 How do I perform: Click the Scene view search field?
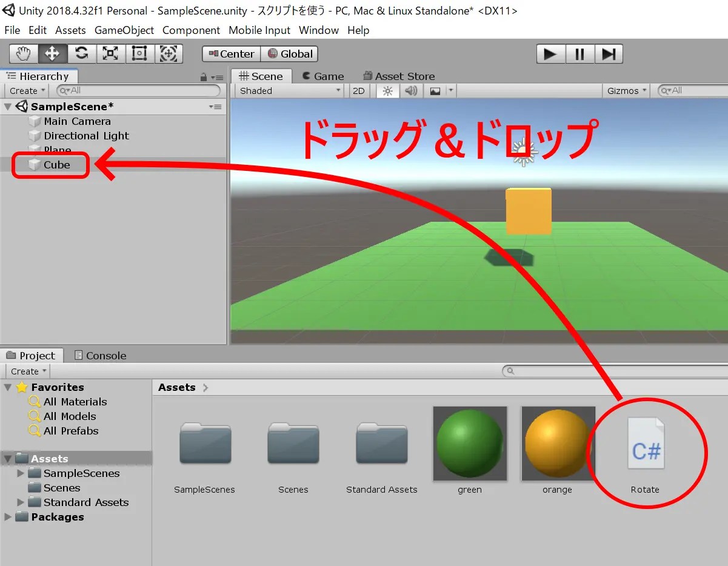click(692, 91)
